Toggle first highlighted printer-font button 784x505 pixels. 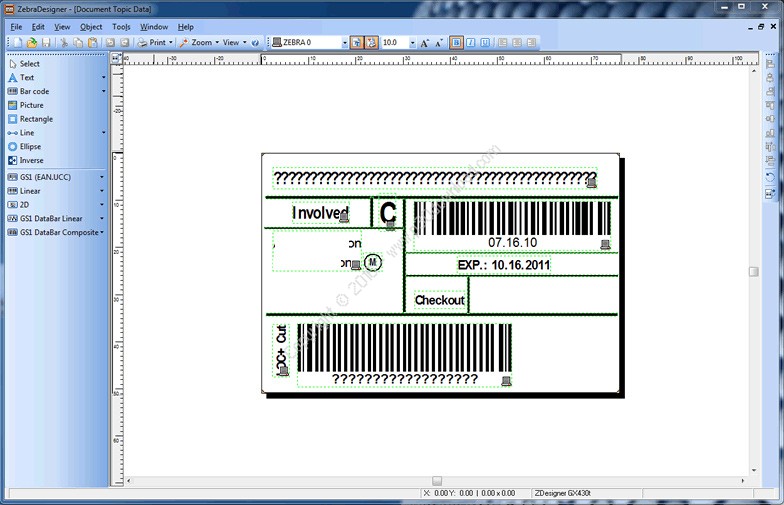(x=356, y=42)
